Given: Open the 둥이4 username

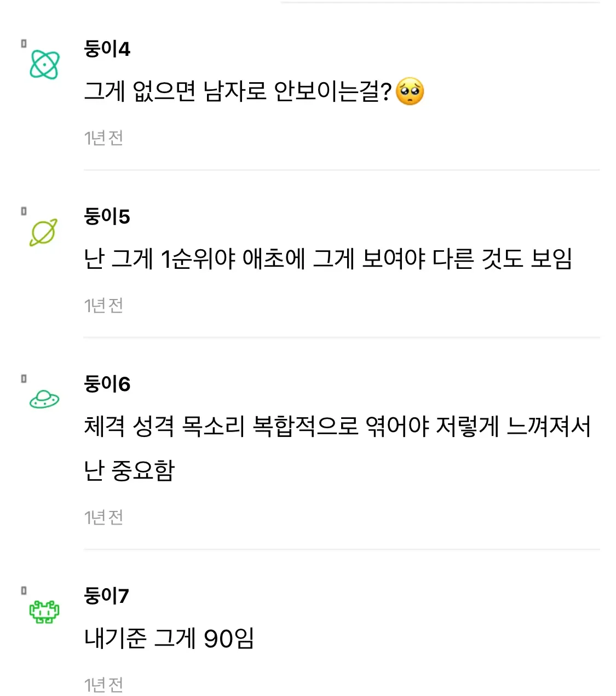Looking at the screenshot, I should click(107, 49).
